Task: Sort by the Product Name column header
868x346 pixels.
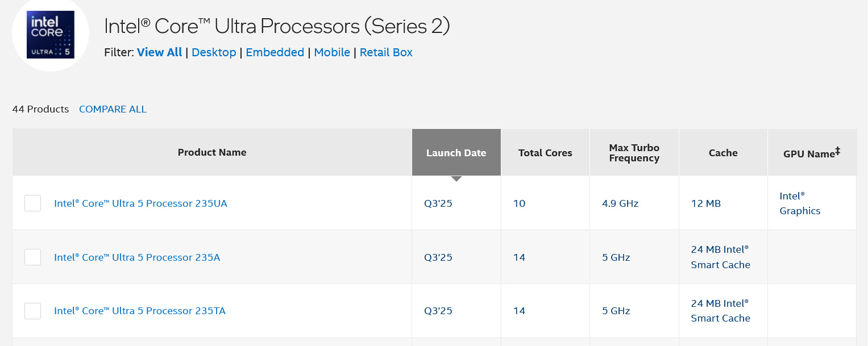Action: pyautogui.click(x=212, y=152)
